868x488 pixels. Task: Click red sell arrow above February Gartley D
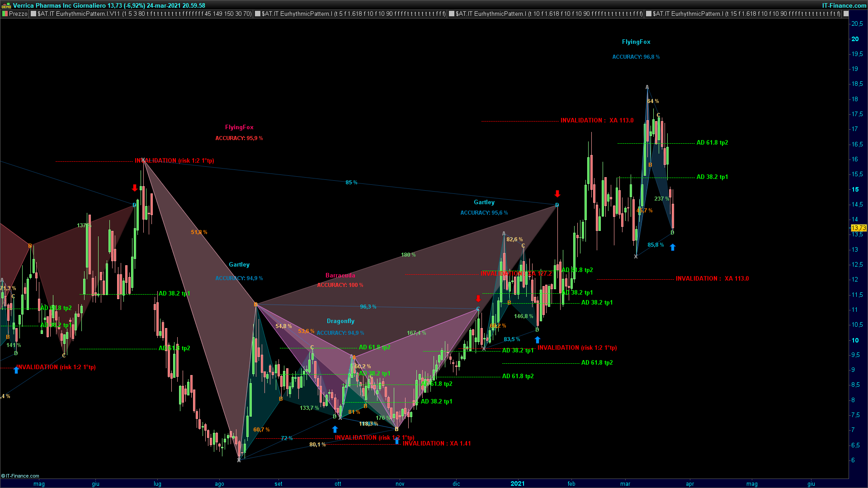pyautogui.click(x=557, y=194)
